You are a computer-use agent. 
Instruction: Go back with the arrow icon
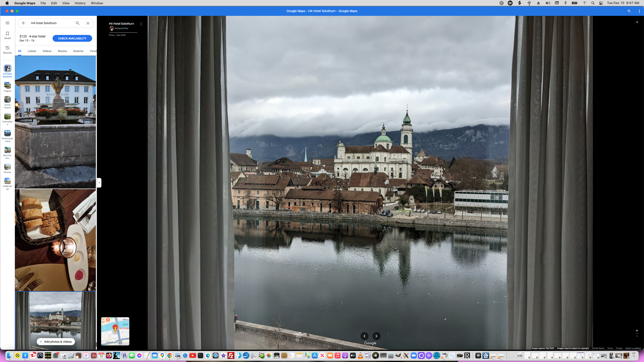(24, 23)
